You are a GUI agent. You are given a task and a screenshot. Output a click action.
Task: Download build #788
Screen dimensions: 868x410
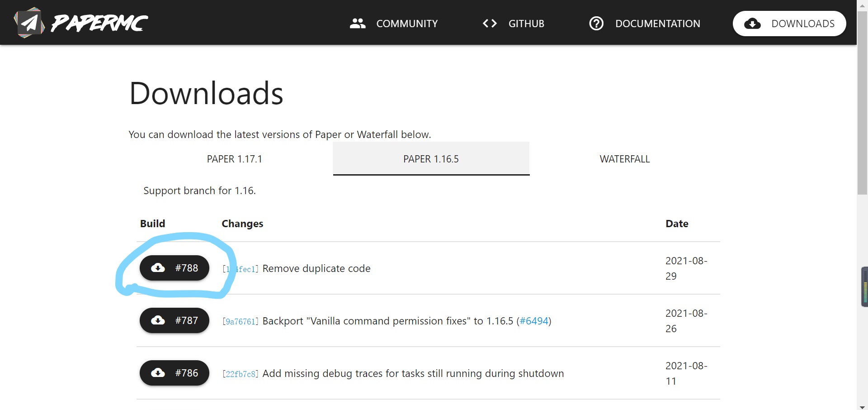175,268
